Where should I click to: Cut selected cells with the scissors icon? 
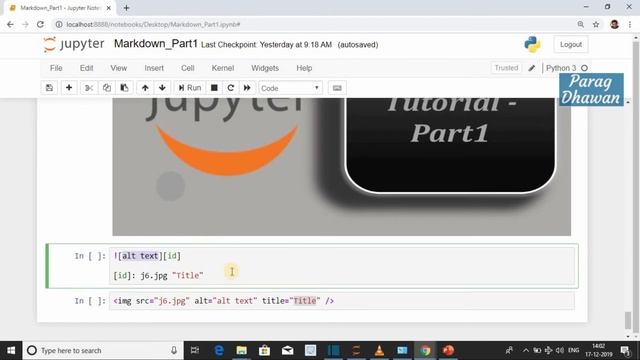(89, 88)
